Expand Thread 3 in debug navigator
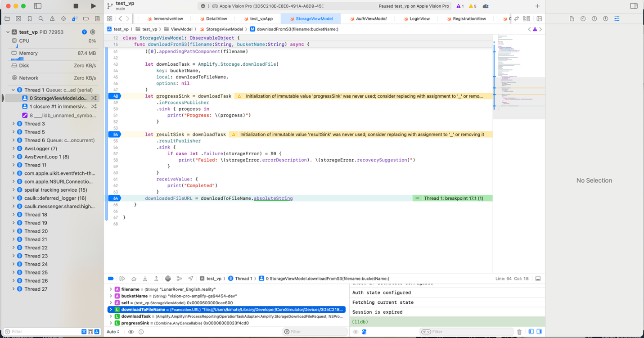644x338 pixels. [x=13, y=124]
